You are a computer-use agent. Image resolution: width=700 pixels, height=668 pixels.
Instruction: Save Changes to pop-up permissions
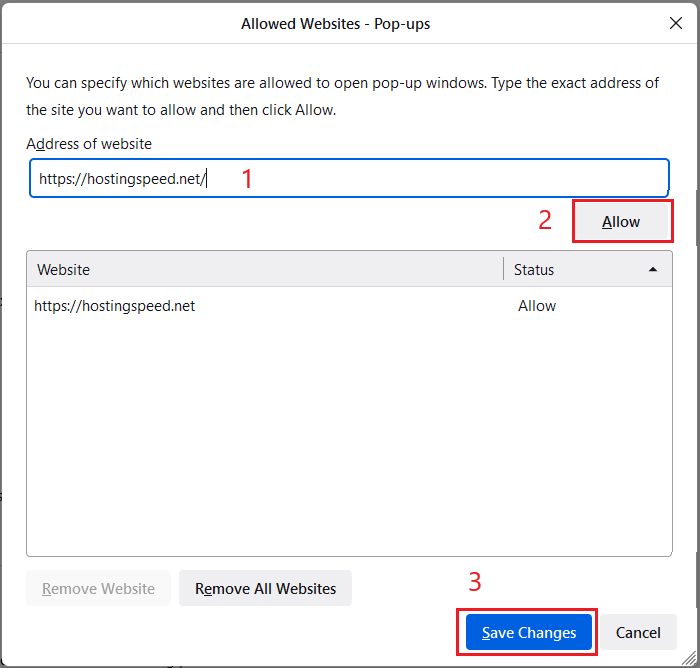[529, 633]
